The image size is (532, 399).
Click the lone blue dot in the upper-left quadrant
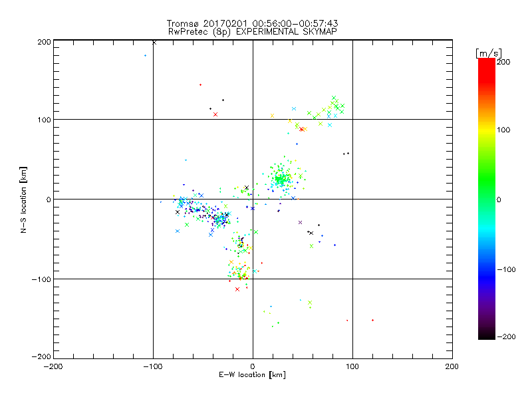point(145,56)
